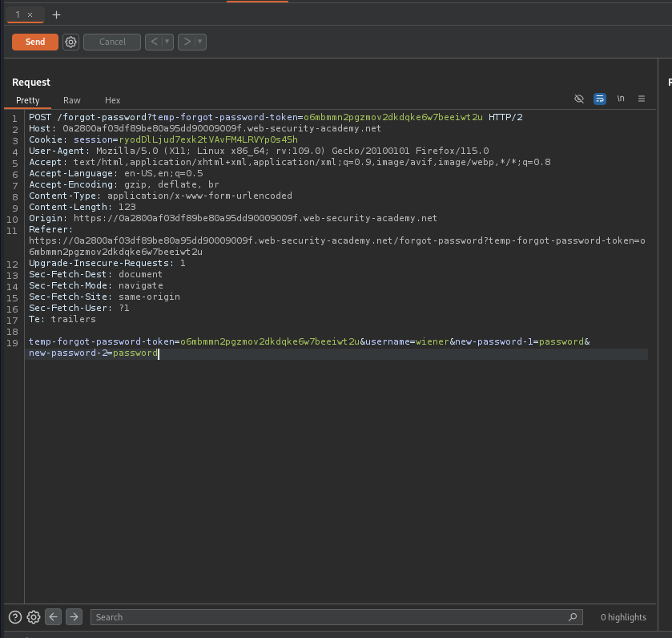The width and height of the screenshot is (672, 638).
Task: Open settings gear next to Send
Action: [70, 42]
